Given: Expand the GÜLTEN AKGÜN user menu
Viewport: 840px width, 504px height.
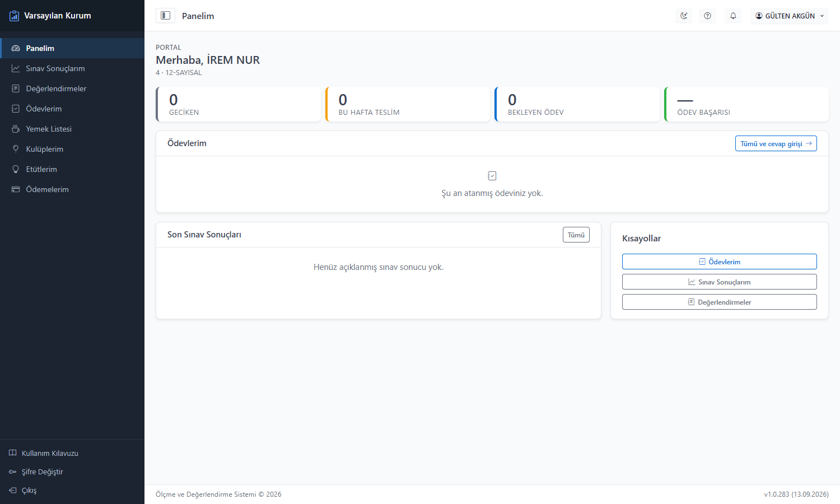Looking at the screenshot, I should (790, 16).
